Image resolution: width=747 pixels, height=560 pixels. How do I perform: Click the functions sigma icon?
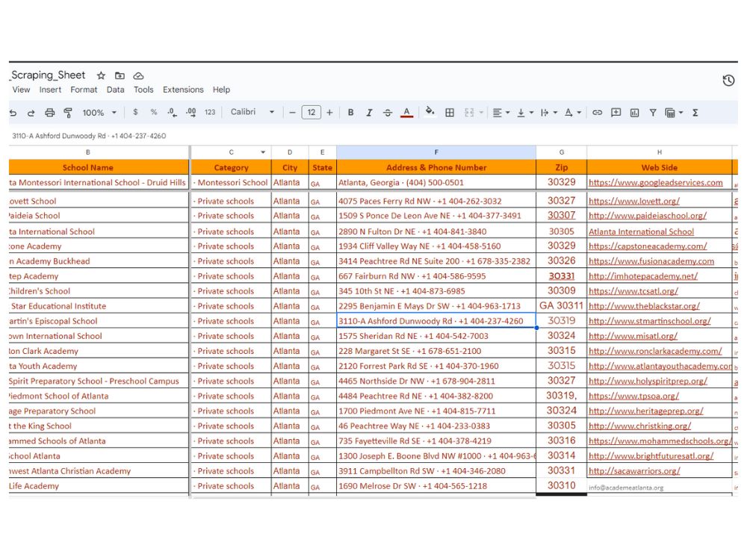tap(695, 113)
